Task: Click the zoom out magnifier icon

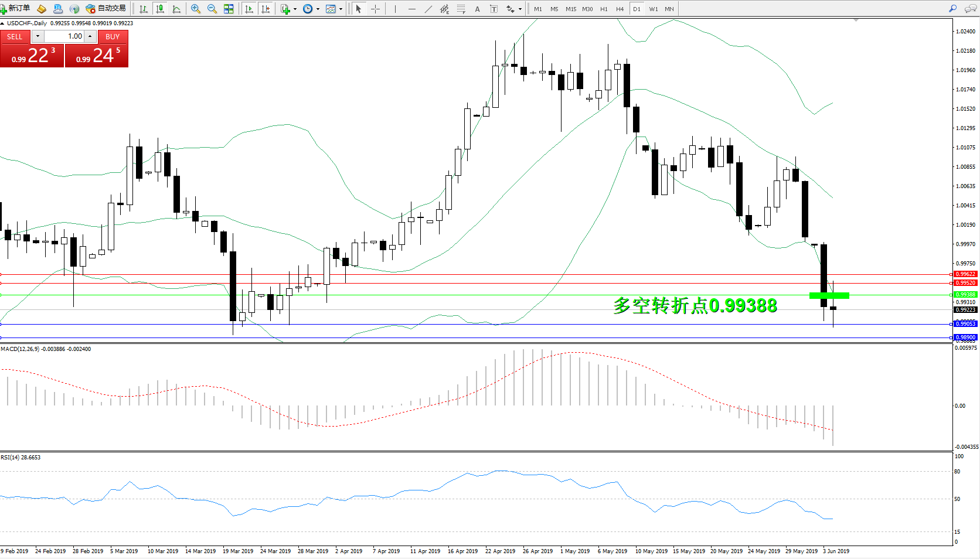Action: click(x=212, y=9)
